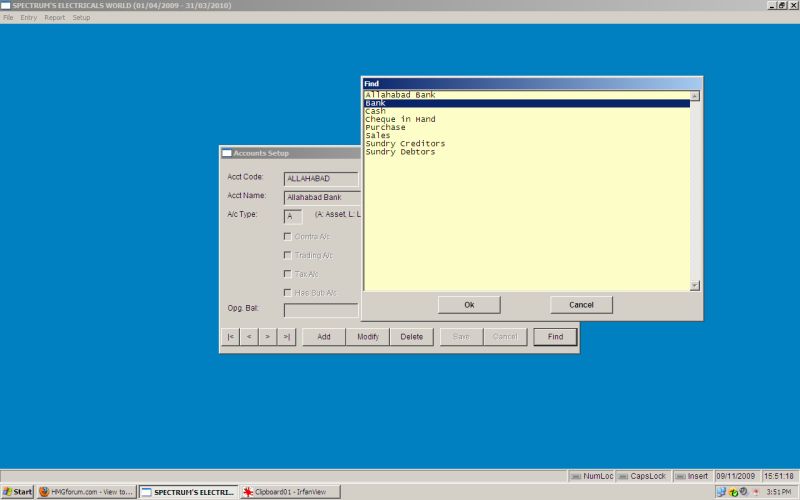The image size is (800, 500).
Task: Go to next record arrow button
Action: tap(267, 337)
